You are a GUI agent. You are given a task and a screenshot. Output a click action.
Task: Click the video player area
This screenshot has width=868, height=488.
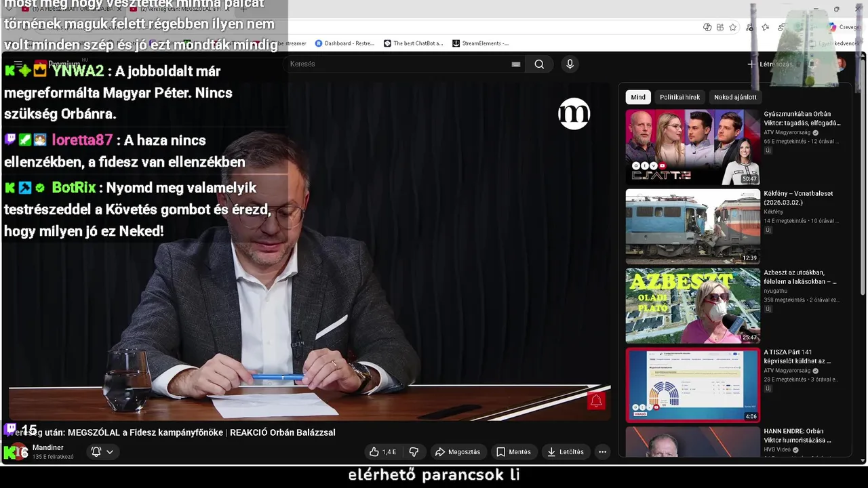click(x=309, y=251)
